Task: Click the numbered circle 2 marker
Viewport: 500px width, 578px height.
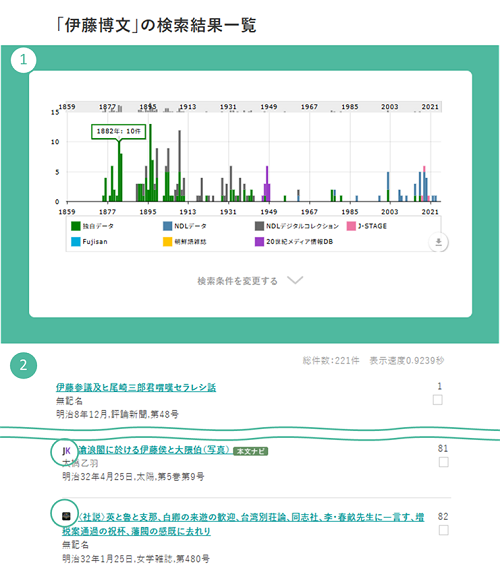Action: (x=23, y=365)
